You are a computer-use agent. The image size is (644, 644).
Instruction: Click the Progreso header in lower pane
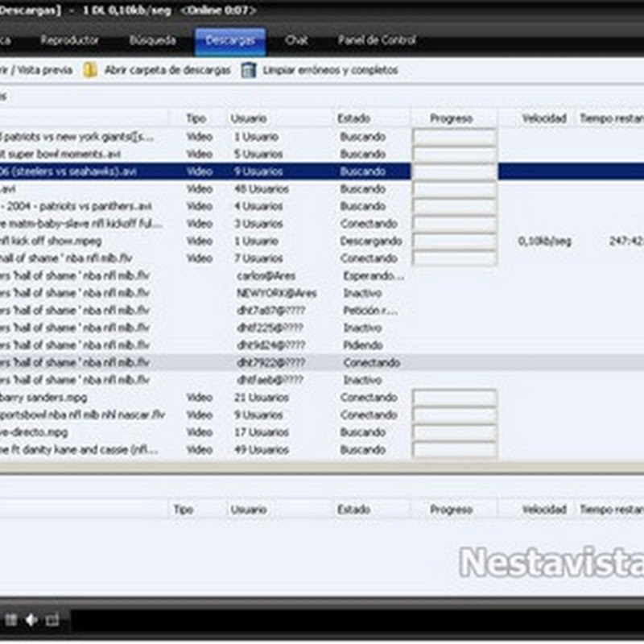[x=451, y=510]
